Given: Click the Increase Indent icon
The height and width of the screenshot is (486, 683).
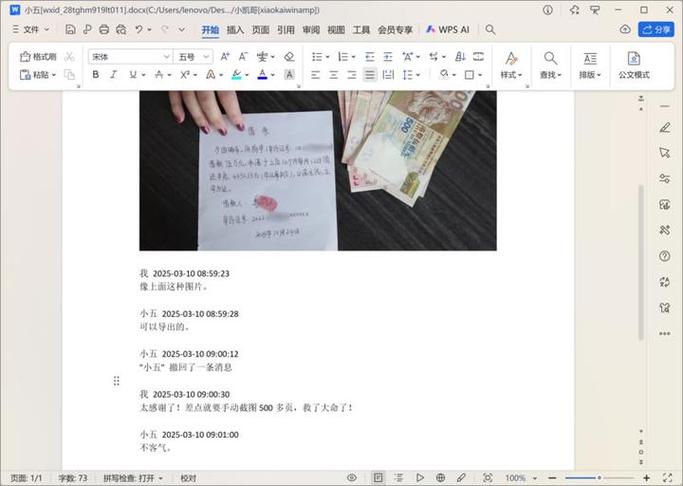Looking at the screenshot, I should [x=388, y=57].
